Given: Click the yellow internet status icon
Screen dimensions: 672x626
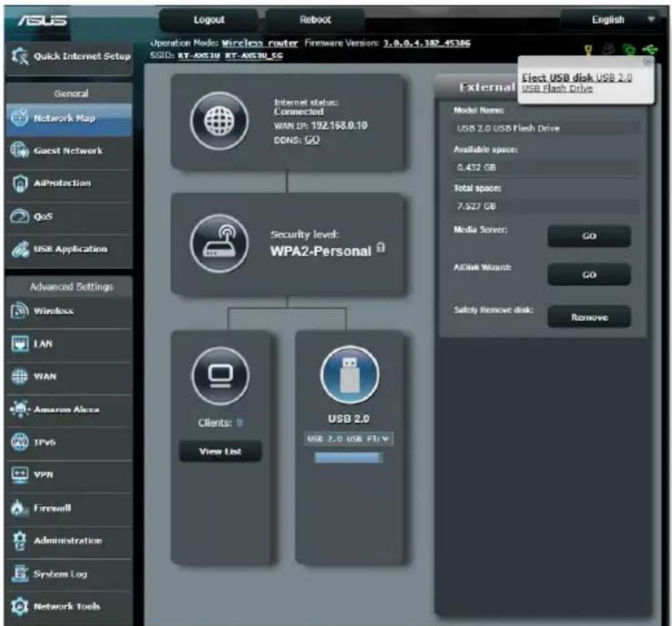Looking at the screenshot, I should click(x=589, y=50).
